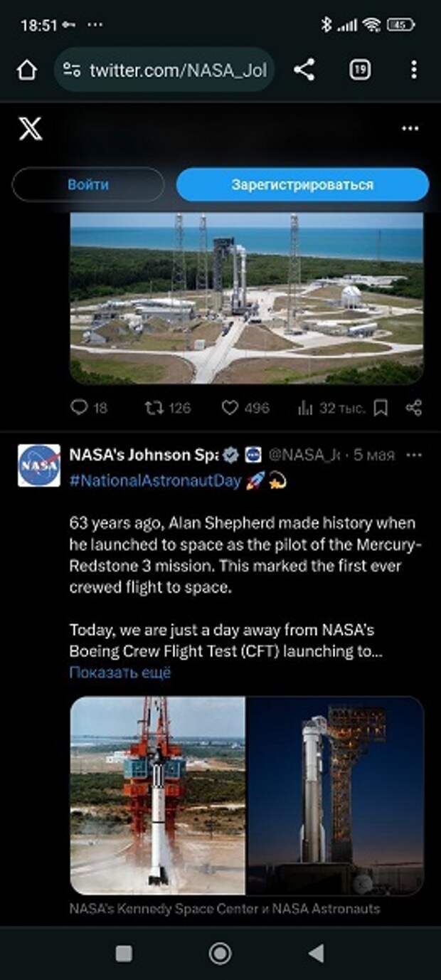This screenshot has width=441, height=980.
Task: Open the #NationalAstronautDay hashtag
Action: 155,481
